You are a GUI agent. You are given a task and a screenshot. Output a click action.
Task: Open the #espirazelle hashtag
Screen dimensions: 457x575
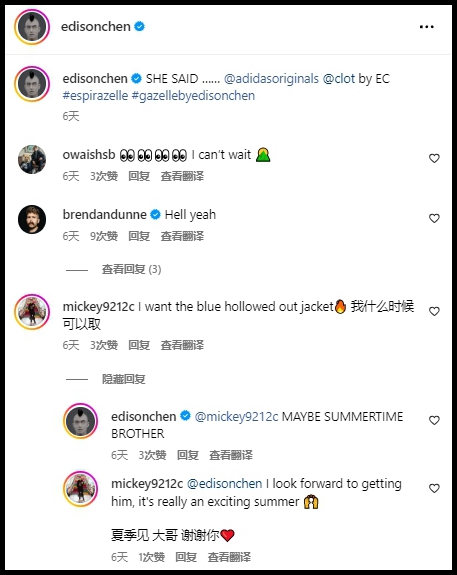pyautogui.click(x=95, y=96)
